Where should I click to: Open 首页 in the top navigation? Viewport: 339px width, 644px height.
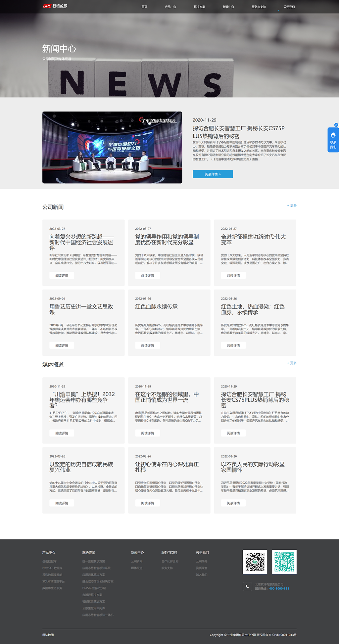point(144,7)
